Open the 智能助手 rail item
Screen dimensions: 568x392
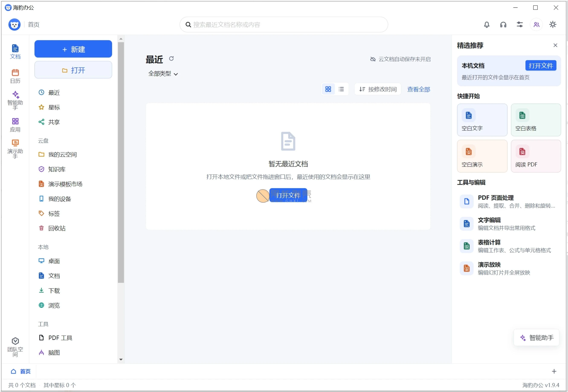[15, 100]
